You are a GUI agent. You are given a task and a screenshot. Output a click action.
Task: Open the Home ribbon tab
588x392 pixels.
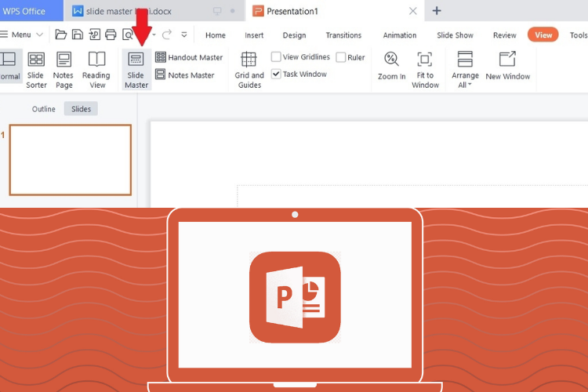click(x=216, y=35)
